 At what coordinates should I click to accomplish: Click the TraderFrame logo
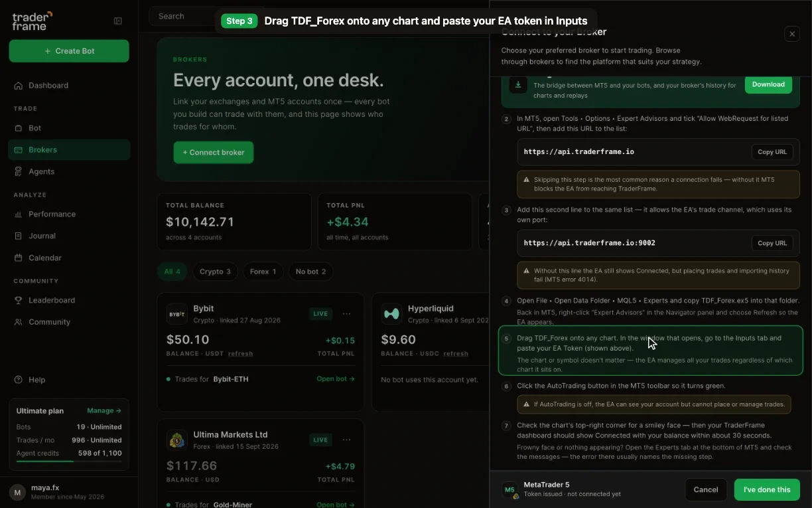click(x=32, y=21)
